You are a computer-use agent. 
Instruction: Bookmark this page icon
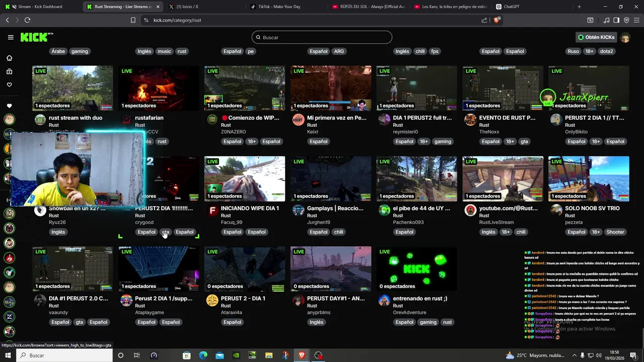133,20
